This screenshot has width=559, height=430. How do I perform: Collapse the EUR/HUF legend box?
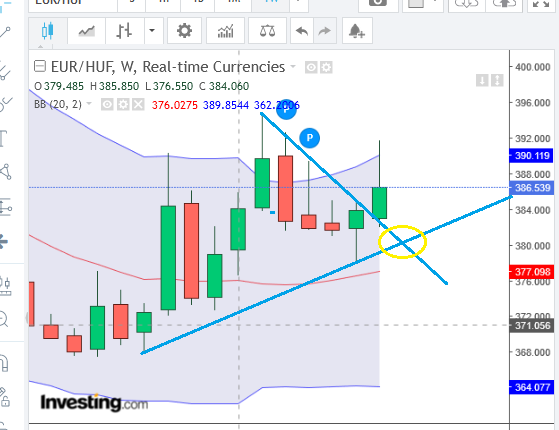40,67
